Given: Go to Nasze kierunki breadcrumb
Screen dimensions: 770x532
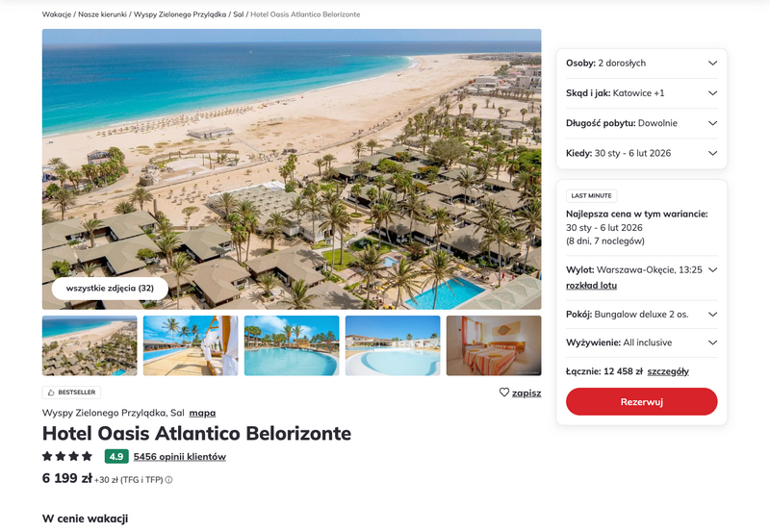Looking at the screenshot, I should coord(102,14).
